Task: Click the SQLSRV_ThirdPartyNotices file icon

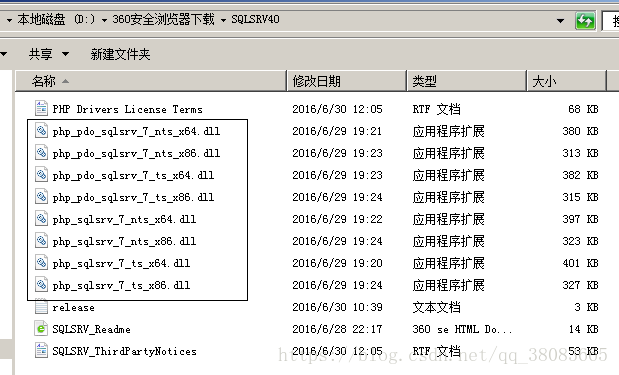Action: [41, 351]
